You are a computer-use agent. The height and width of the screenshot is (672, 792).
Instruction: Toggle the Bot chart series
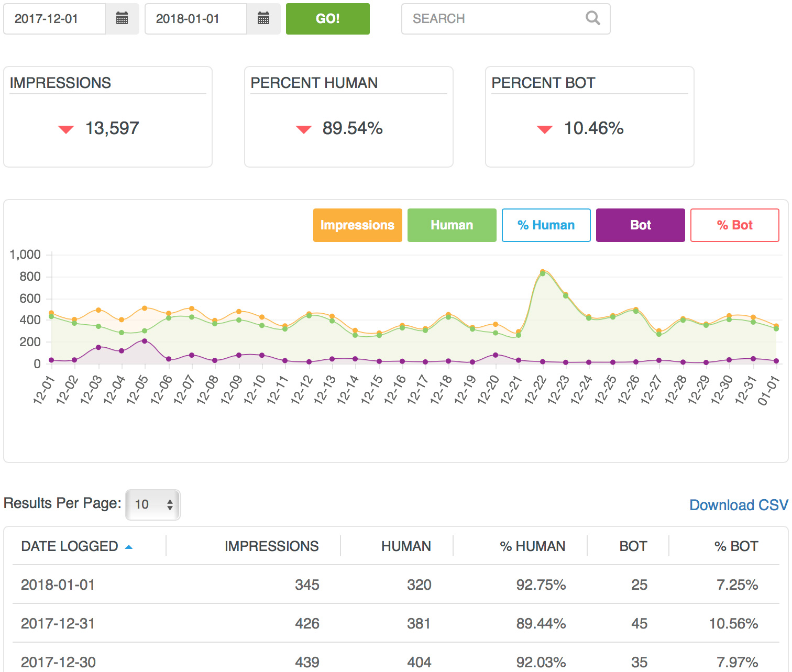coord(640,225)
